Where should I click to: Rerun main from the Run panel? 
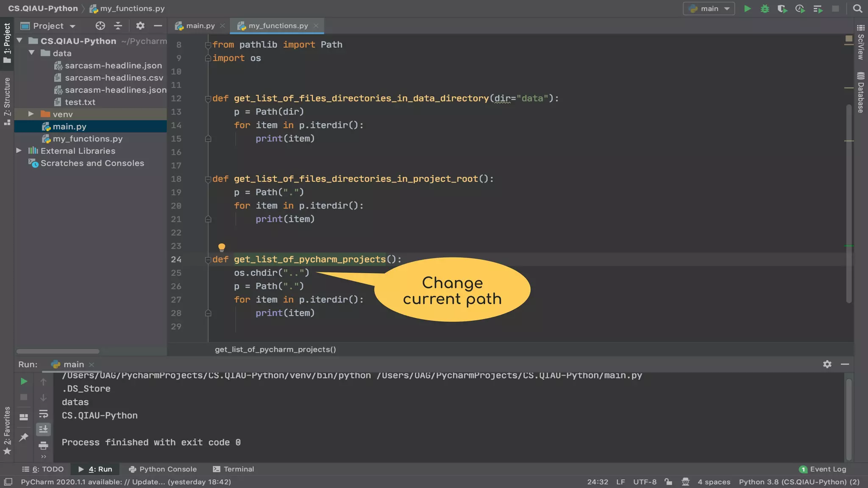point(24,381)
